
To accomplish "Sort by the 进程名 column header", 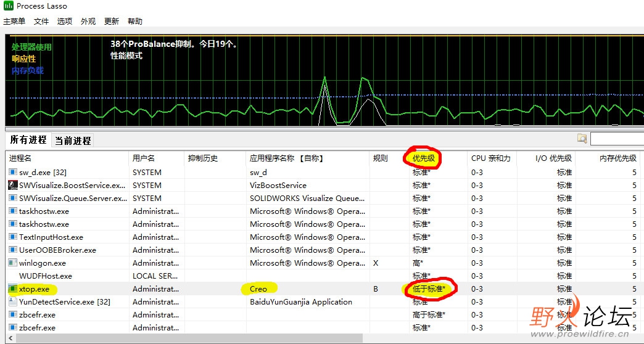I will [67, 158].
